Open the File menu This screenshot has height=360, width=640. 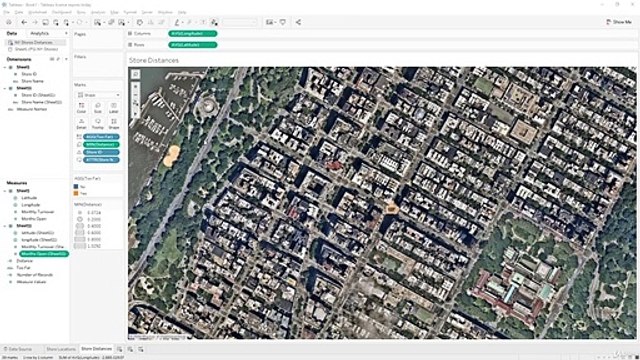pyautogui.click(x=6, y=12)
